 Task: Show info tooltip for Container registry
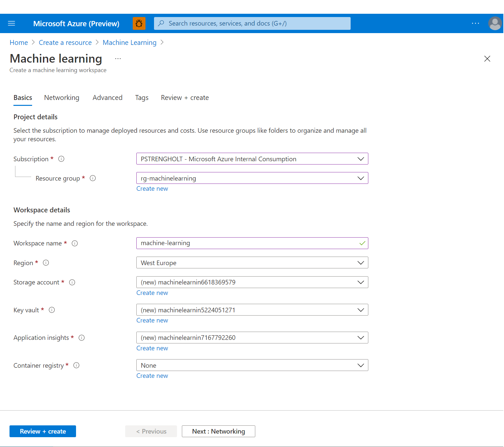click(76, 365)
